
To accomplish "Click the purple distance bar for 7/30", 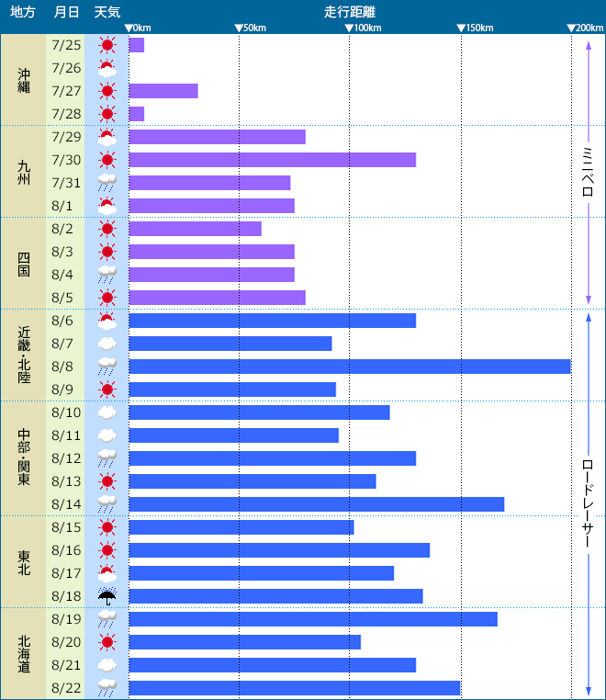I will point(272,160).
